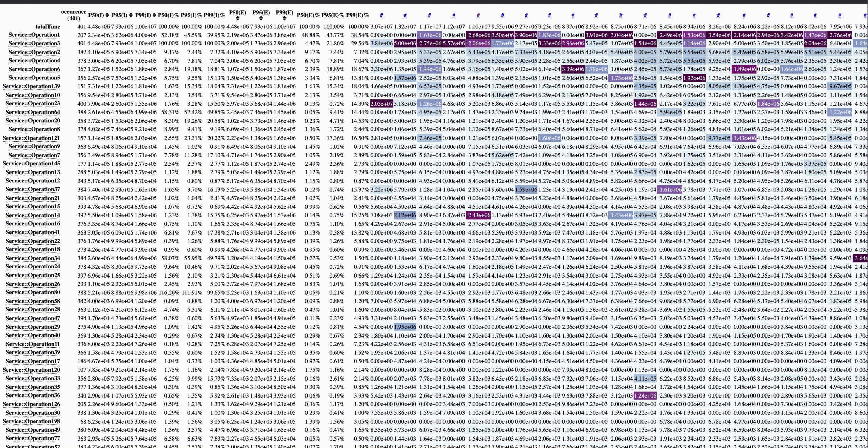
Task: Click the totalTime row header
Action: [47, 27]
